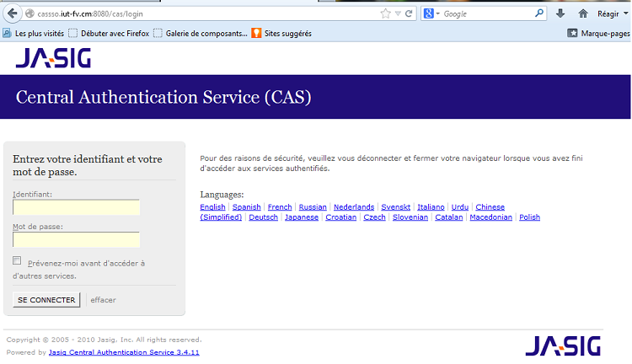Click the Sites suggérés bookmark icon
Screen dimensions: 632x364
point(256,34)
